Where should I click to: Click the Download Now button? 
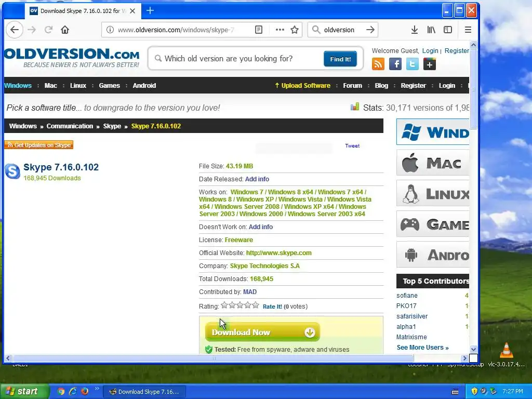(262, 332)
